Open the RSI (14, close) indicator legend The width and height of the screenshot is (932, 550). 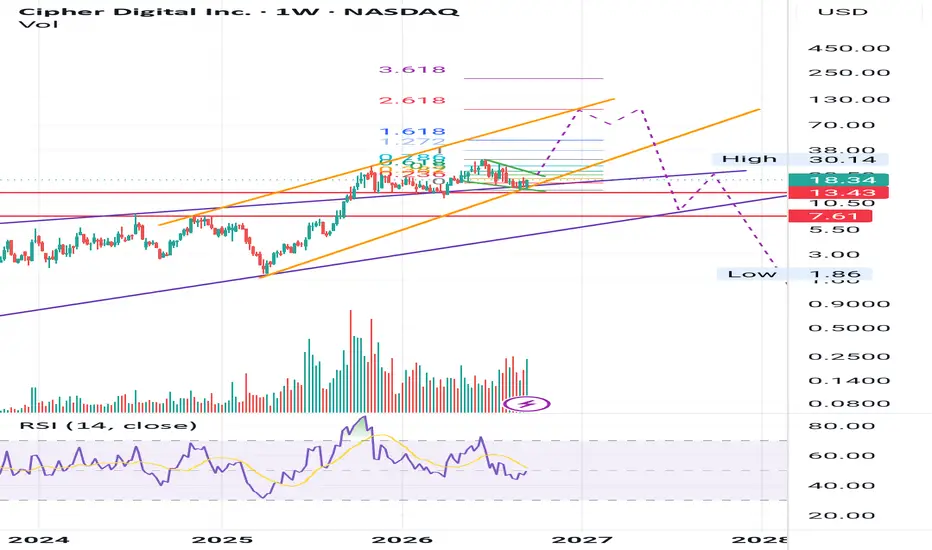point(108,426)
